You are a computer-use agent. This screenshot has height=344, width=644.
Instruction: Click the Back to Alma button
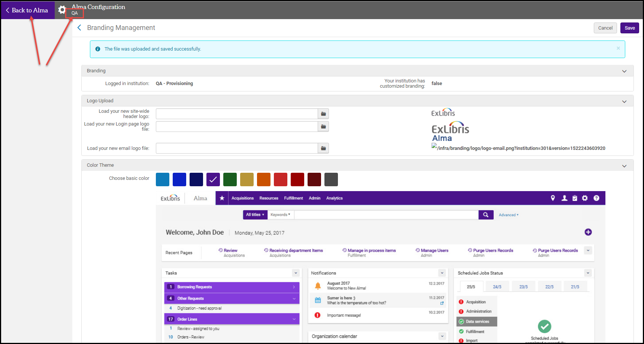(x=27, y=10)
